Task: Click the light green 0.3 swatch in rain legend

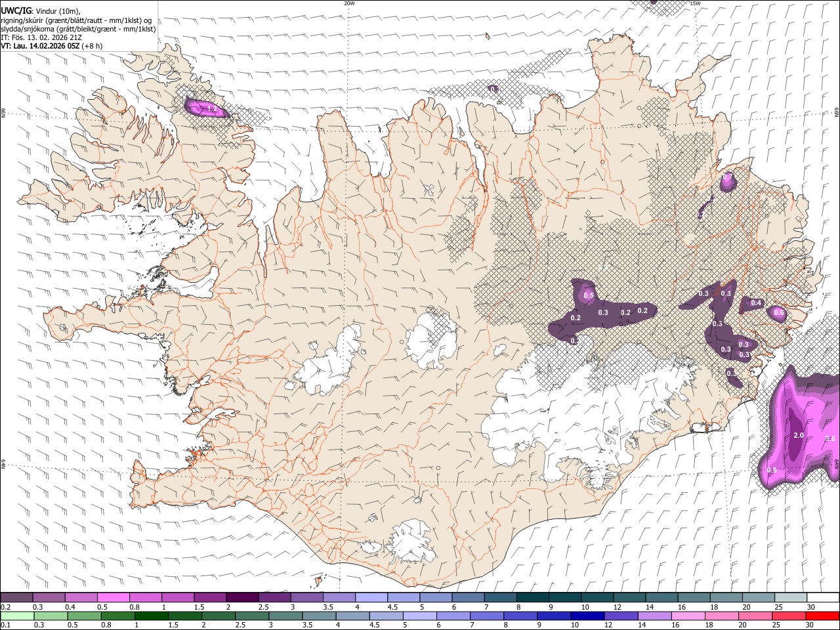Action: click(x=51, y=616)
